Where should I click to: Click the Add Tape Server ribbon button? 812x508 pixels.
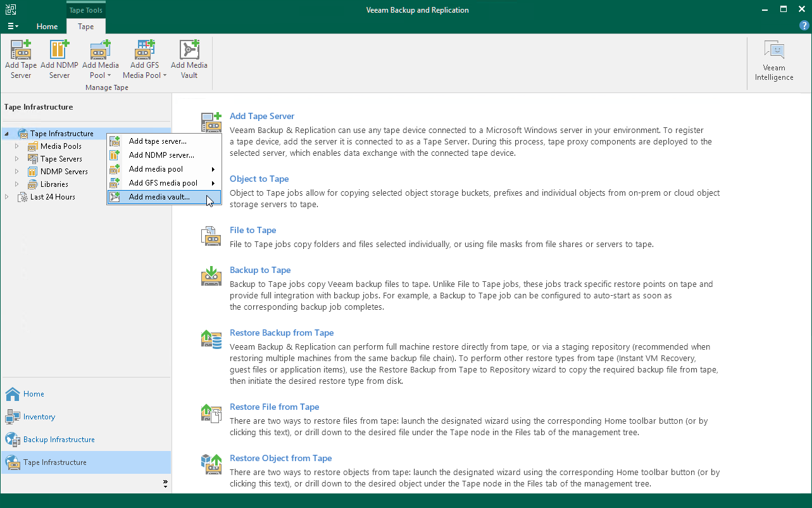[x=21, y=60]
